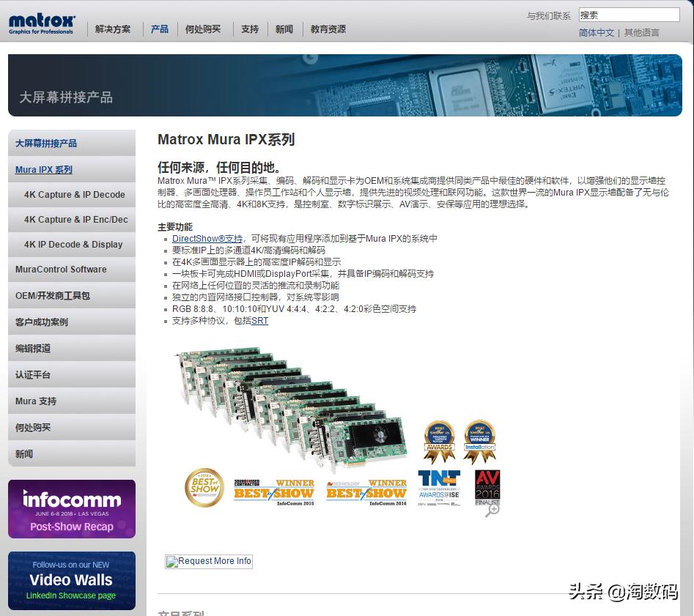Click inside the 搜索 search field
The image size is (694, 616).
coord(629,14)
